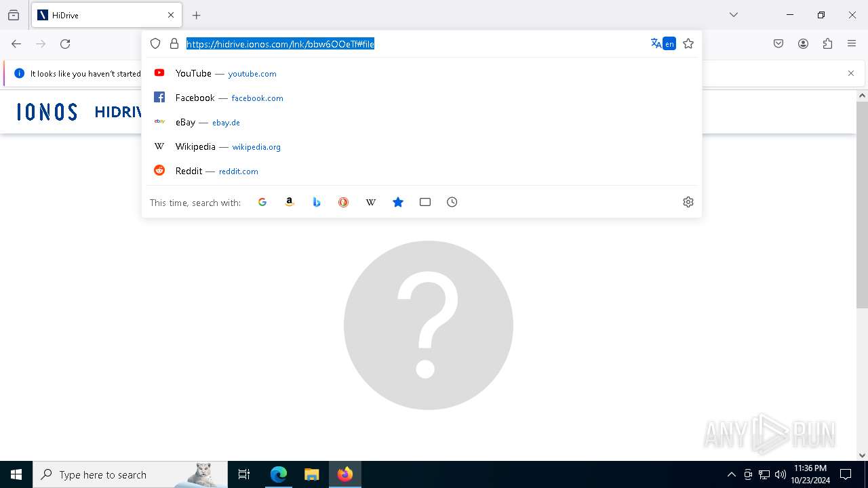Search this time with DuckDuckGo
The width and height of the screenshot is (868, 488).
click(x=344, y=202)
